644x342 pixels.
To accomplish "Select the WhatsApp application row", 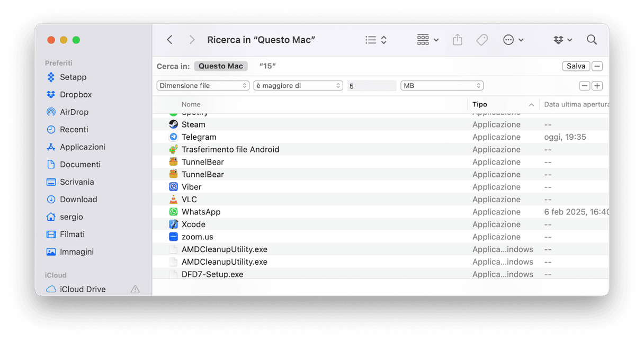I will pyautogui.click(x=380, y=212).
